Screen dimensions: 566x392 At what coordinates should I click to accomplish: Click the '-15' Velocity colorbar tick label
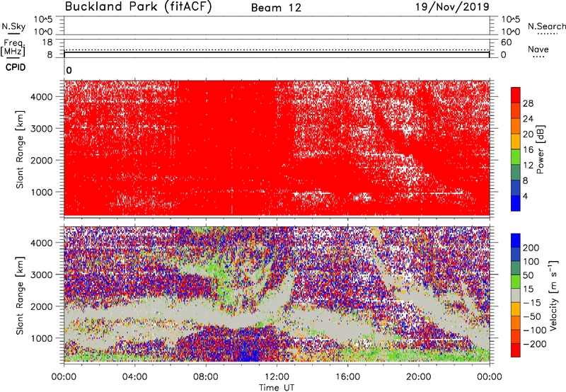pyautogui.click(x=532, y=302)
